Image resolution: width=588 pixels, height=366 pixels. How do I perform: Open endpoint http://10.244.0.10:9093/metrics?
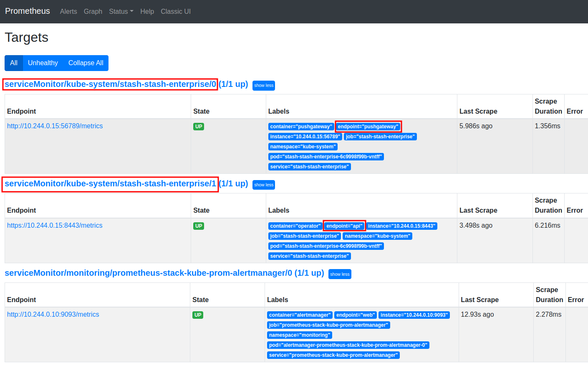(x=53, y=315)
